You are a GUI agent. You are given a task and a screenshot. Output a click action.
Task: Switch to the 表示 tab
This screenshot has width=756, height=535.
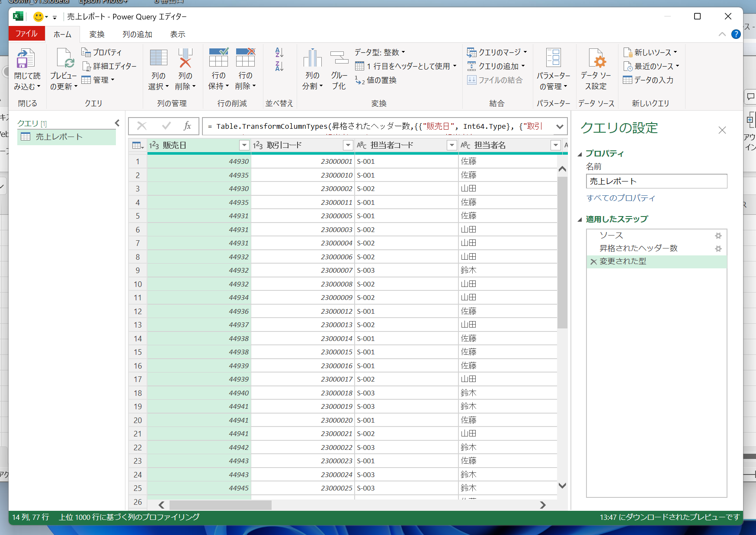(177, 34)
